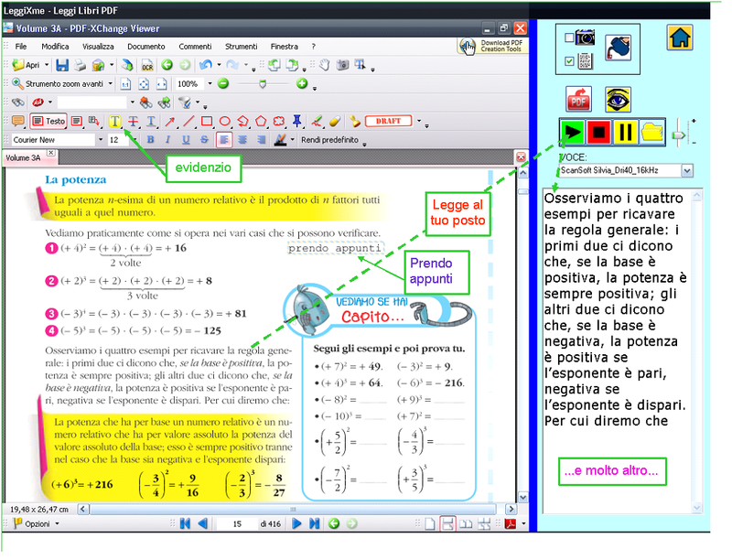This screenshot has height=560, width=732.
Task: Click the green Zoom In plus button
Action: pos(302,83)
